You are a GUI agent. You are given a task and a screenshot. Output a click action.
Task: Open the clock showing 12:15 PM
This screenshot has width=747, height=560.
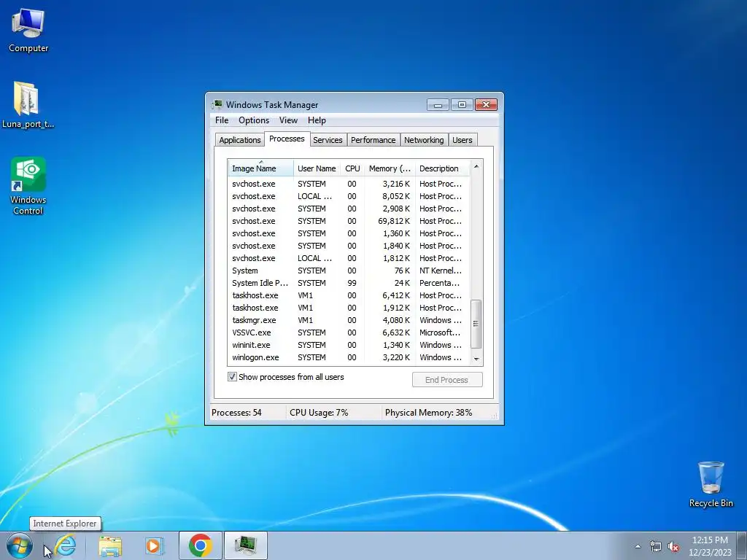pos(710,546)
